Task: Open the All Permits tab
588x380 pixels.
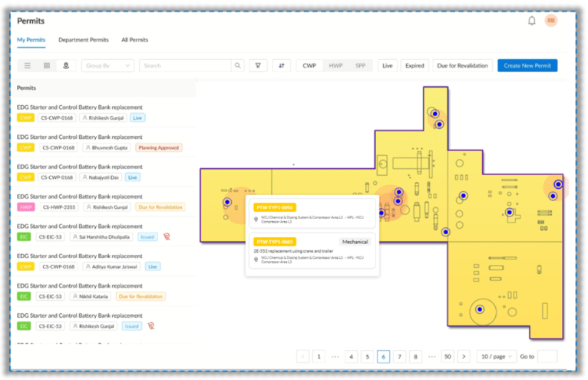Action: [x=135, y=40]
